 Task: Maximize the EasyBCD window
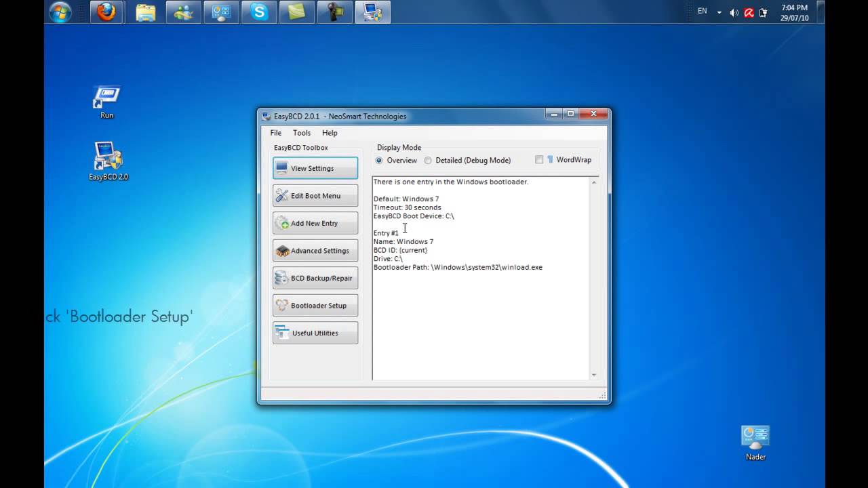571,114
